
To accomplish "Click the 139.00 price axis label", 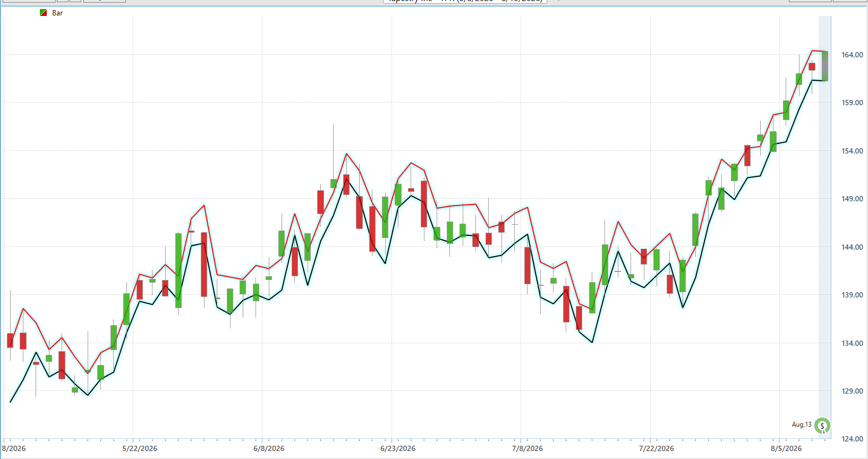I will point(852,295).
